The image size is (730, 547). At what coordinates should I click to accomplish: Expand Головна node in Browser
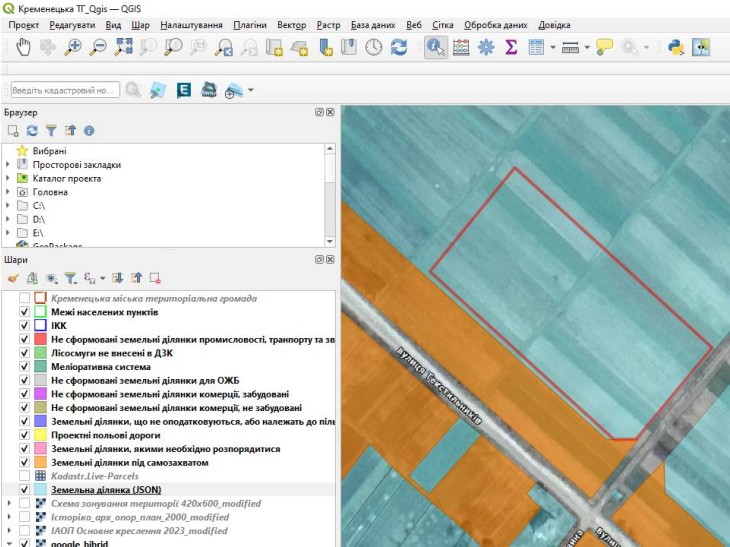(x=7, y=192)
